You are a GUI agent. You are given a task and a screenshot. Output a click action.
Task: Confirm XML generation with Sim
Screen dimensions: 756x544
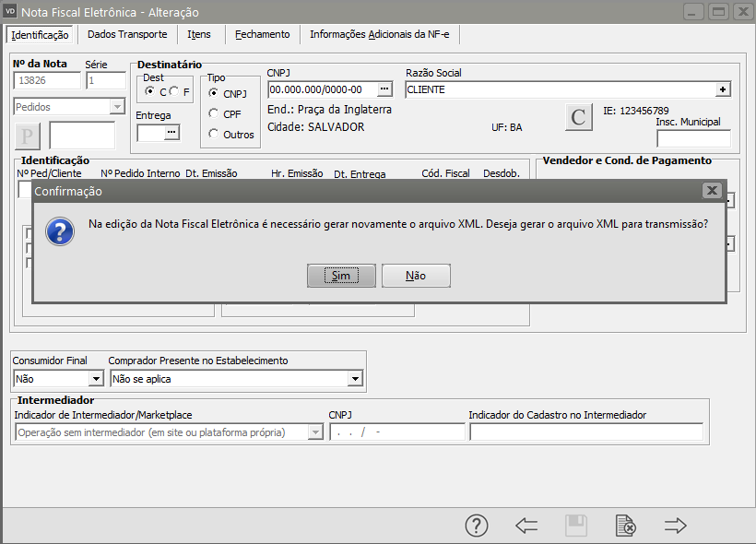[x=341, y=276]
